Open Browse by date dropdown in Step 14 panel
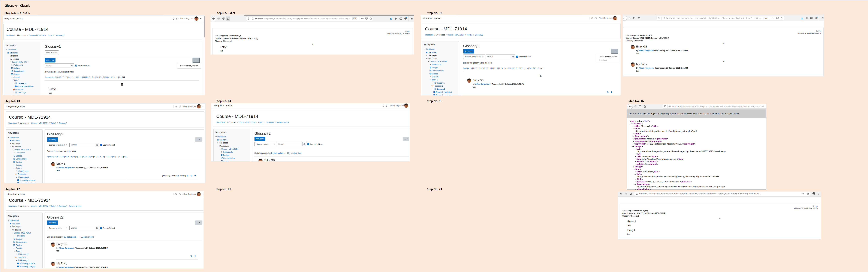Image resolution: width=868 pixels, height=272 pixels. point(265,144)
